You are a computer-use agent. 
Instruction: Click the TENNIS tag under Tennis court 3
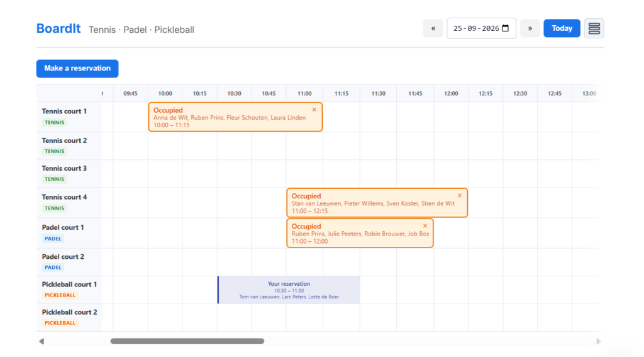pyautogui.click(x=54, y=179)
